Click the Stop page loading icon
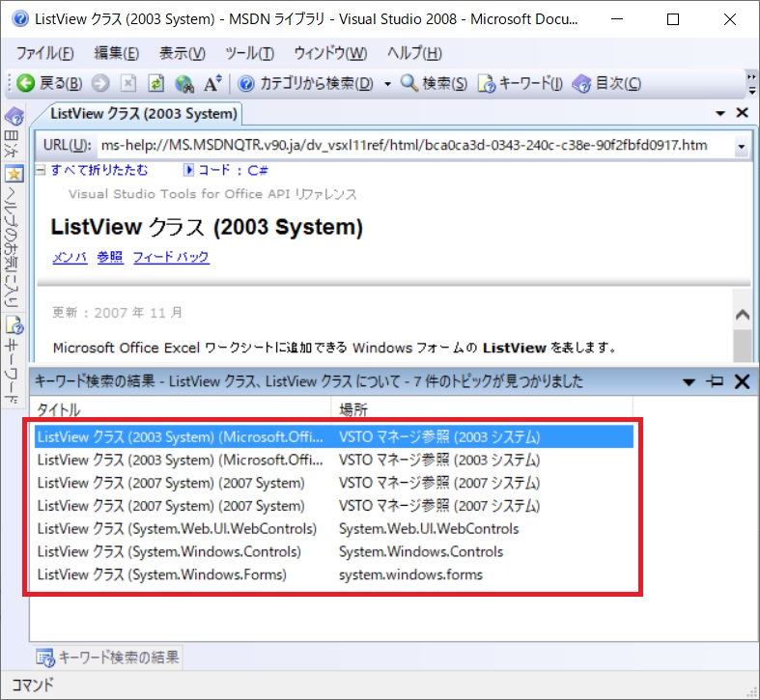The width and height of the screenshot is (760, 700). (128, 83)
